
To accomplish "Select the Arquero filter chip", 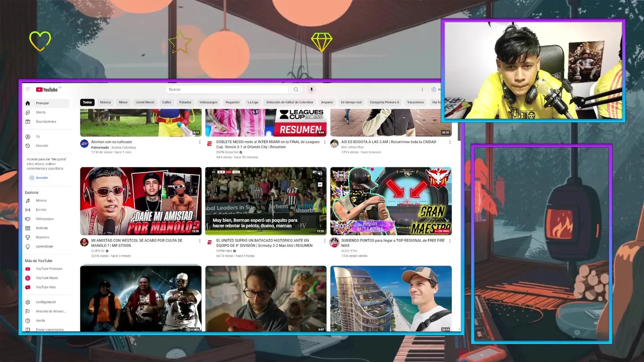I will (x=327, y=102).
